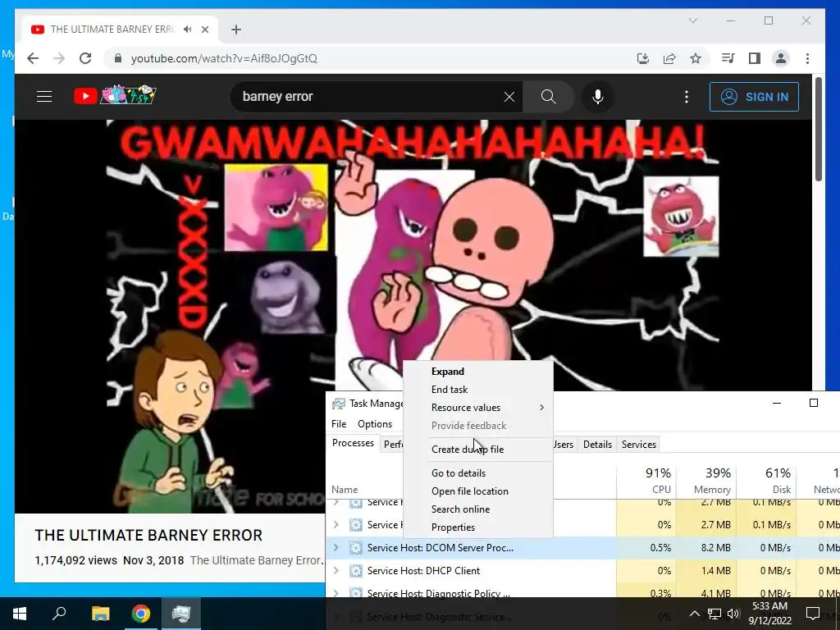
Task: Switch to Chrome on taskbar
Action: coord(141,614)
